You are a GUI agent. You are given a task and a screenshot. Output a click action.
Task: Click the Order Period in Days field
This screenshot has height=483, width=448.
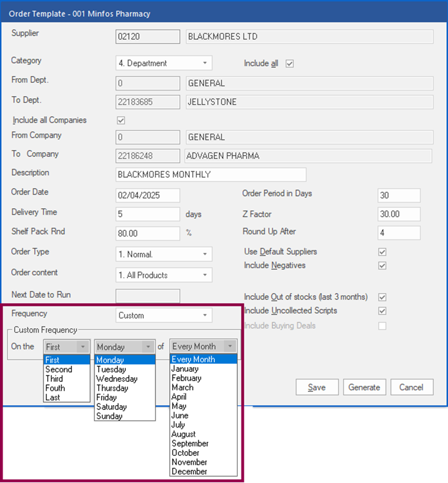coord(399,195)
